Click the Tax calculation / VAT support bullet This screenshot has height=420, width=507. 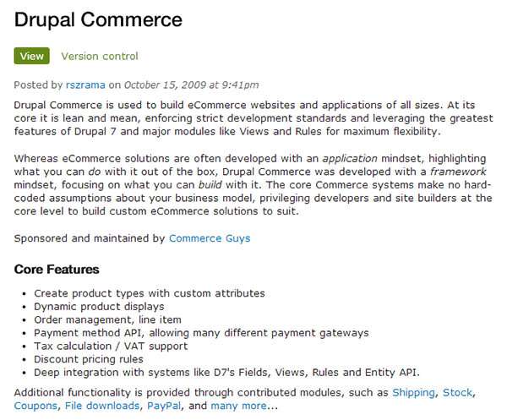tap(111, 346)
